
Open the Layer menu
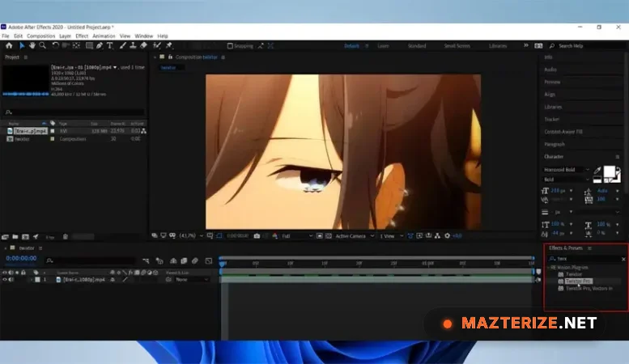click(65, 36)
